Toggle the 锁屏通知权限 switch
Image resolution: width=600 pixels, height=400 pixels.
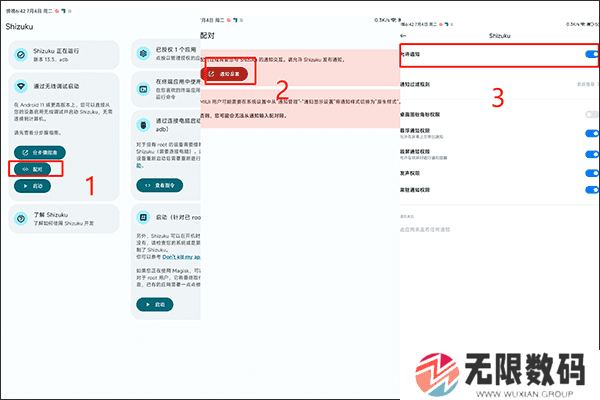(x=592, y=154)
